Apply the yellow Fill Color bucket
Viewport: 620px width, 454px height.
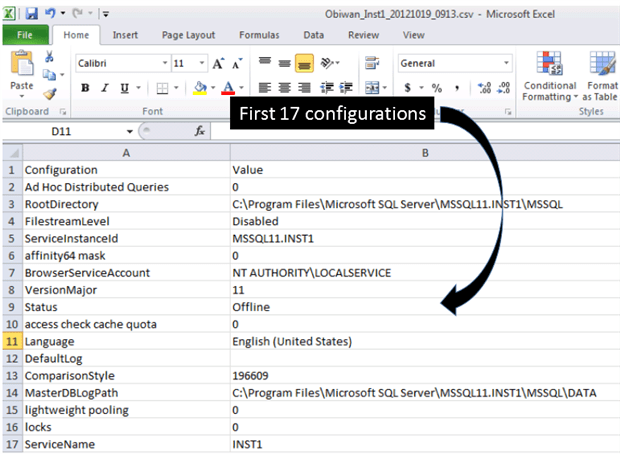[200, 88]
